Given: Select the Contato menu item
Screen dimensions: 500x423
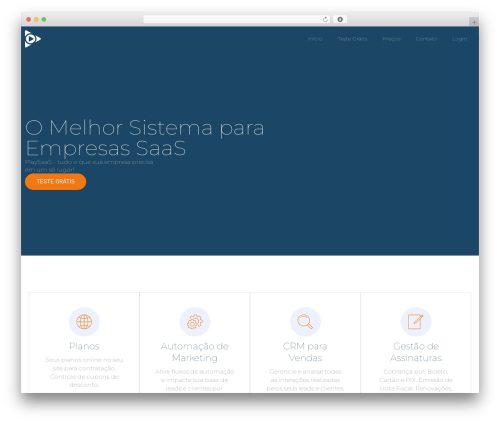Looking at the screenshot, I should 426,39.
